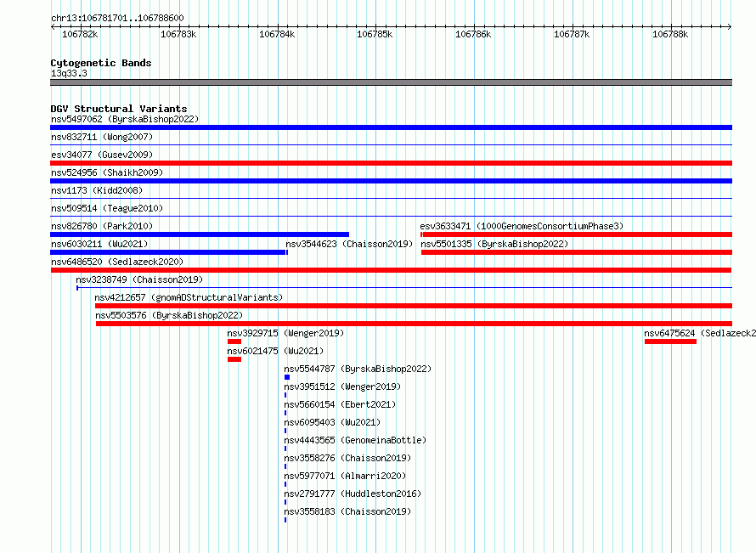Click the red bar under esv34077
This screenshot has height=553, width=756.
click(391, 163)
